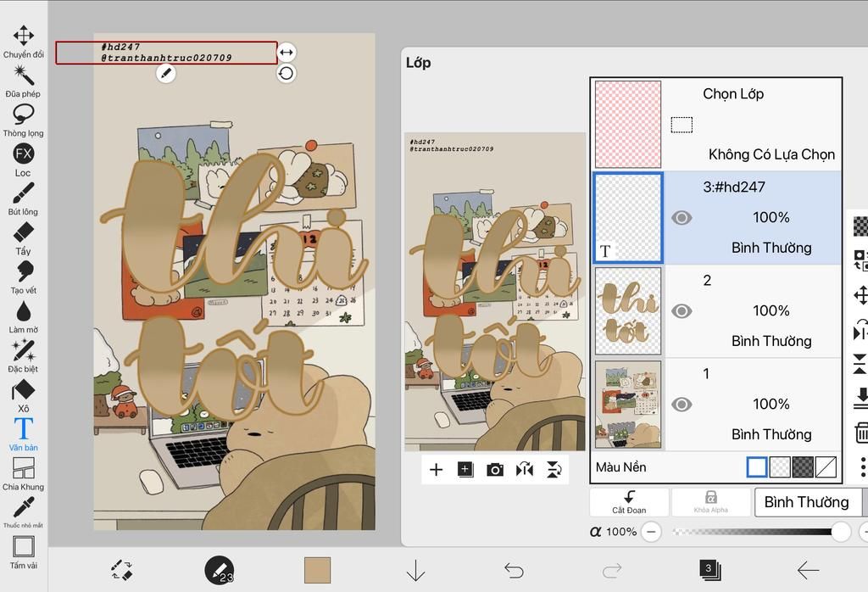Undo with the curved back arrow

tap(514, 571)
